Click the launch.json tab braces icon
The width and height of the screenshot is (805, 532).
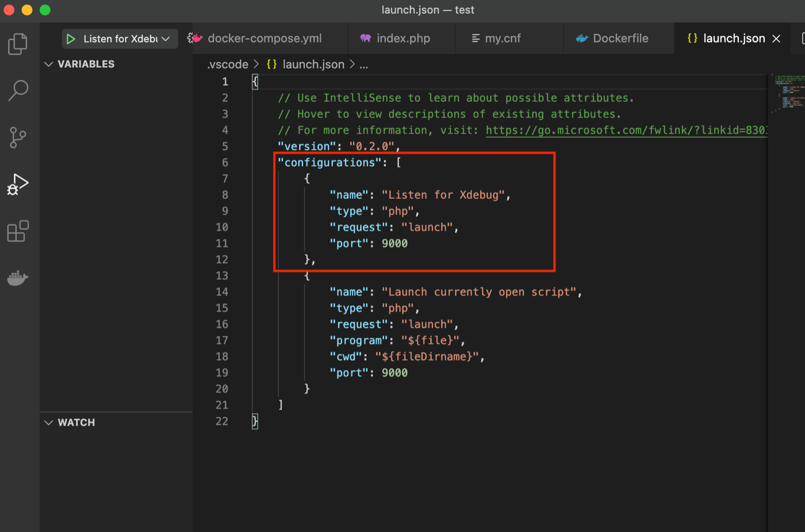click(x=692, y=38)
